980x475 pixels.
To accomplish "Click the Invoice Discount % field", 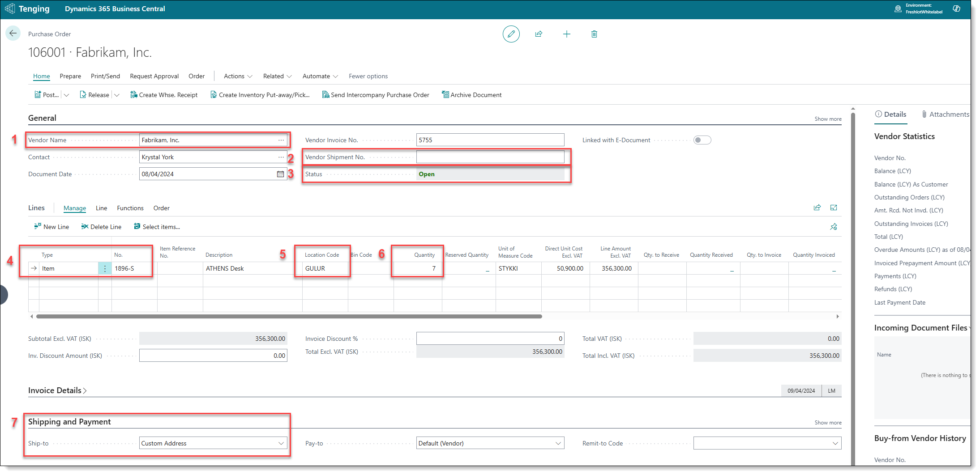I will tap(490, 339).
